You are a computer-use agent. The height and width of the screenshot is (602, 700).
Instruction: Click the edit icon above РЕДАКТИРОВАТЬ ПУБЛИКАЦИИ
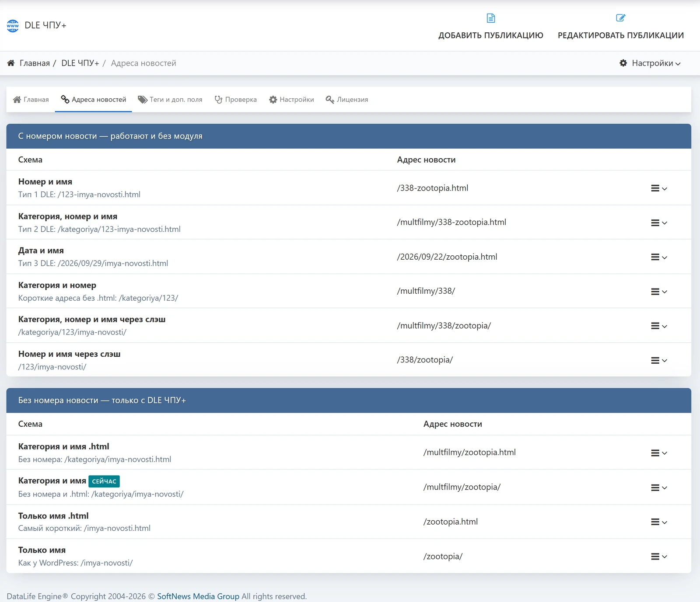point(620,18)
